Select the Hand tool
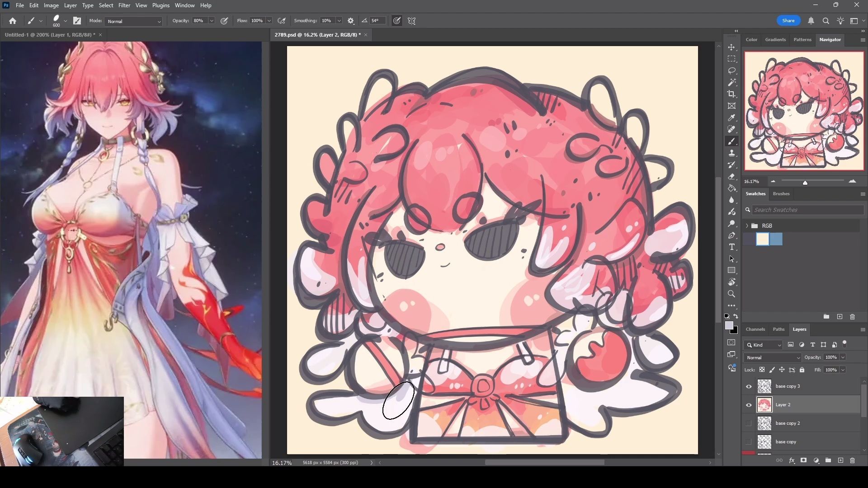 point(731,282)
